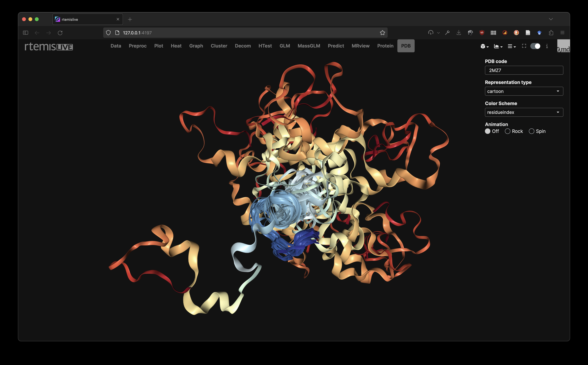Viewport: 588px width, 365px height.
Task: Select the Spin animation option
Action: point(531,131)
